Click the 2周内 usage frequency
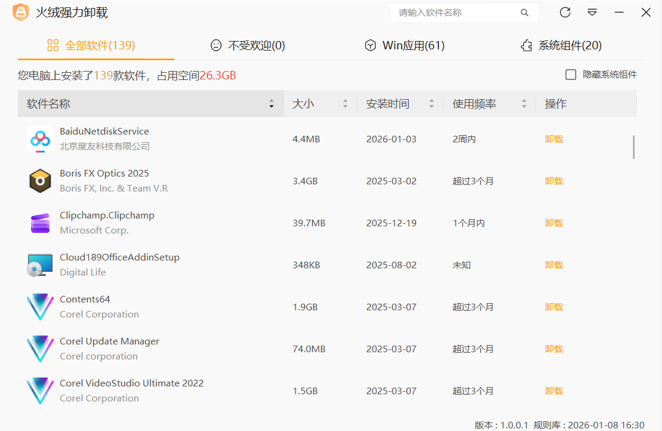662x431 pixels. [464, 139]
